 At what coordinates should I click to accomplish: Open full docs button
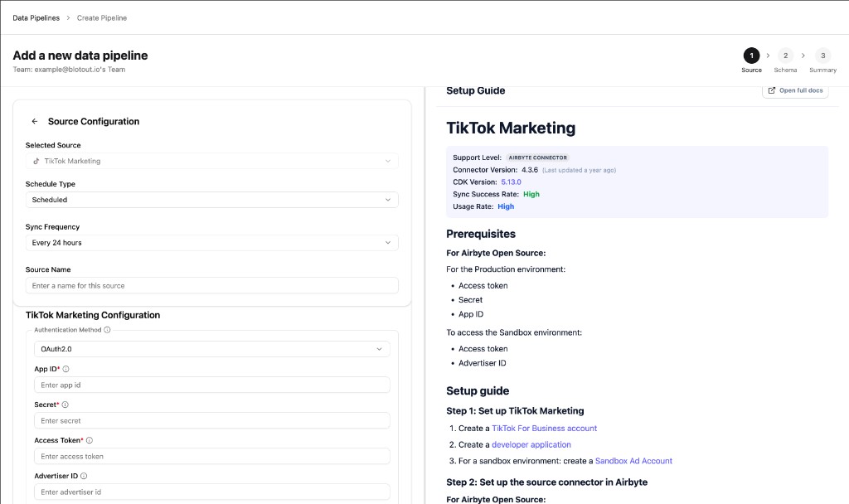point(795,90)
